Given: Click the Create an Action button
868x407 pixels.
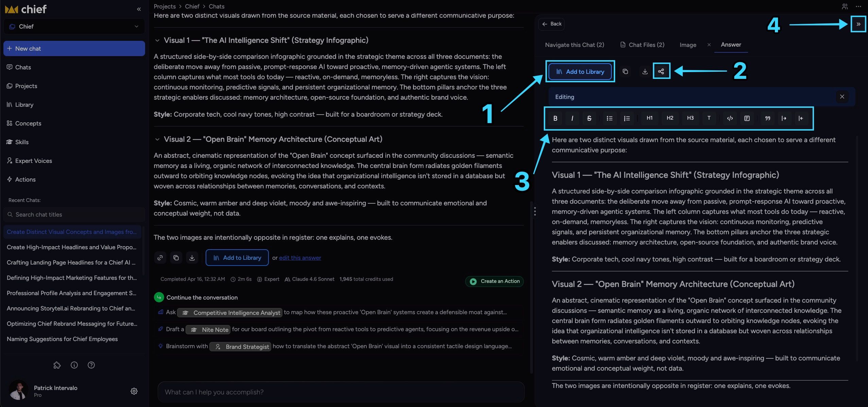Looking at the screenshot, I should pyautogui.click(x=494, y=281).
